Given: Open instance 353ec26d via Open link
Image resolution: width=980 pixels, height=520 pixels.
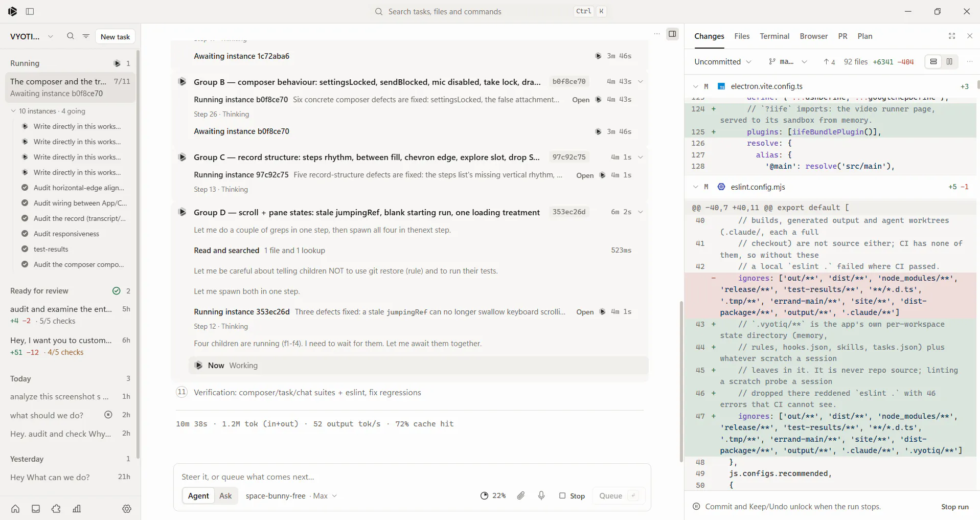Looking at the screenshot, I should click(585, 312).
